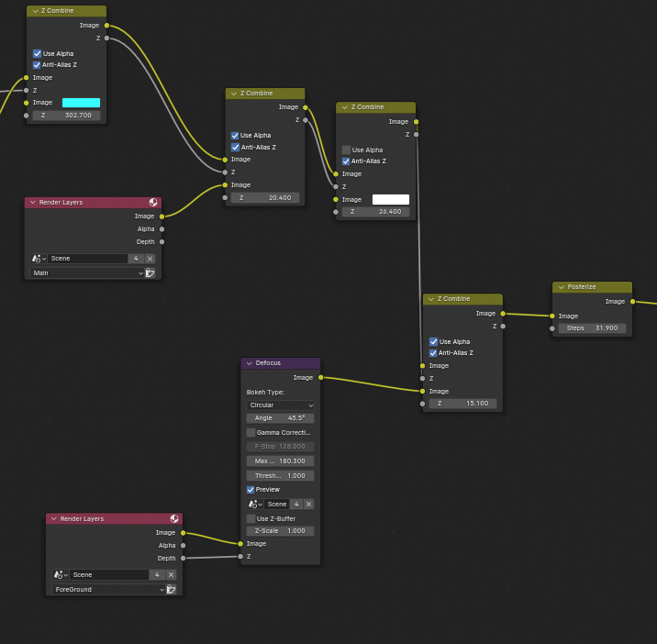Collapse the Posterize node using its header arrow
Image resolution: width=657 pixels, height=644 pixels.
click(x=561, y=287)
